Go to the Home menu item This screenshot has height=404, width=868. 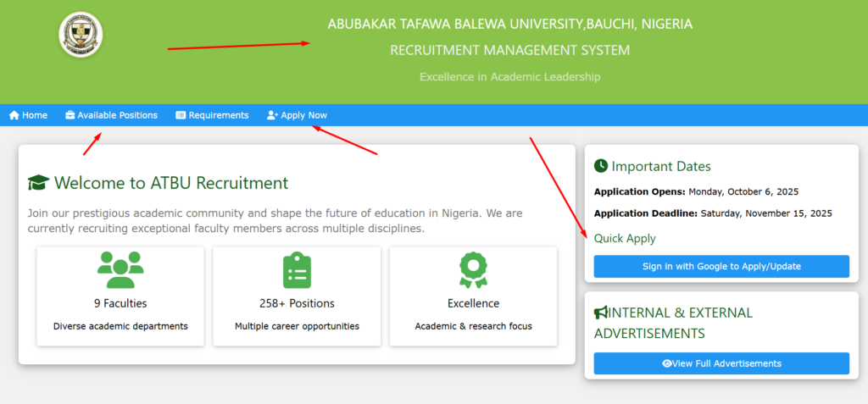coord(28,116)
